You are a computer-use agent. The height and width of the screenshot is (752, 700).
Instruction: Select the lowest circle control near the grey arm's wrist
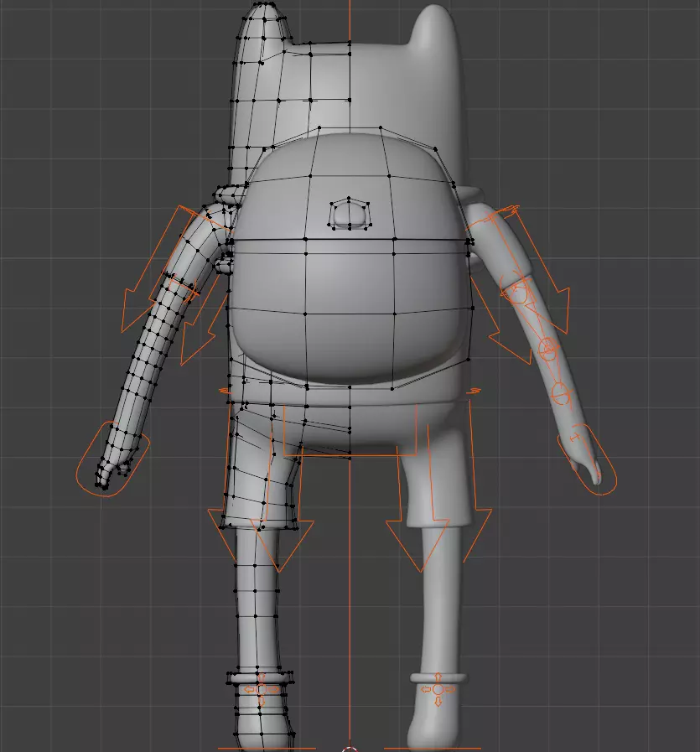(562, 393)
